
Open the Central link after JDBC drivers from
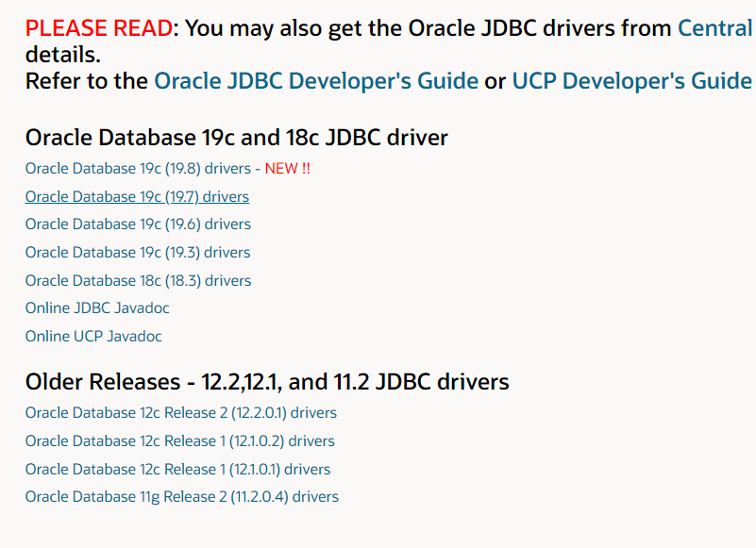pyautogui.click(x=716, y=28)
